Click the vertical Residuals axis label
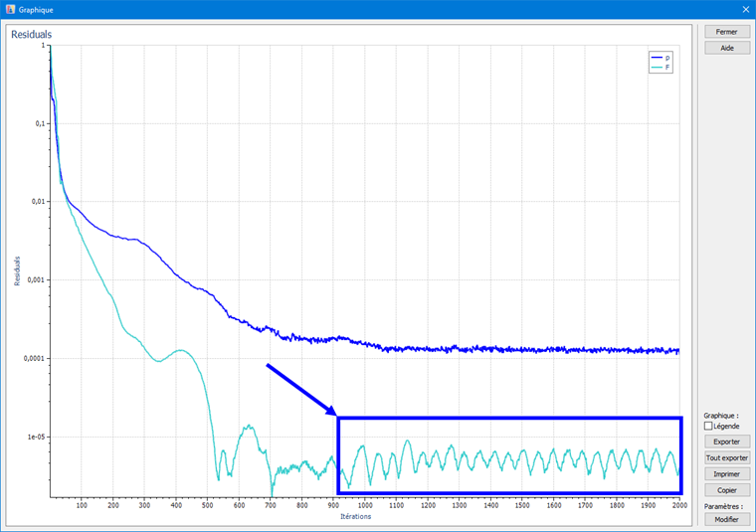 (17, 270)
